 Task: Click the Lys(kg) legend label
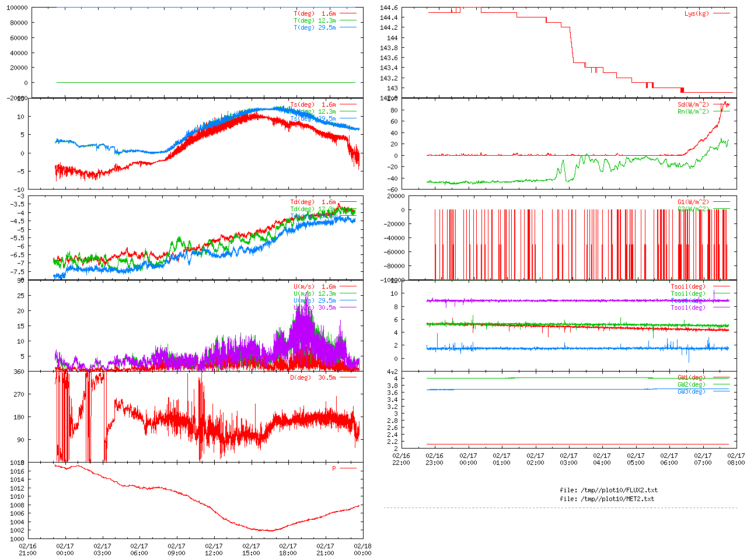[x=697, y=13]
